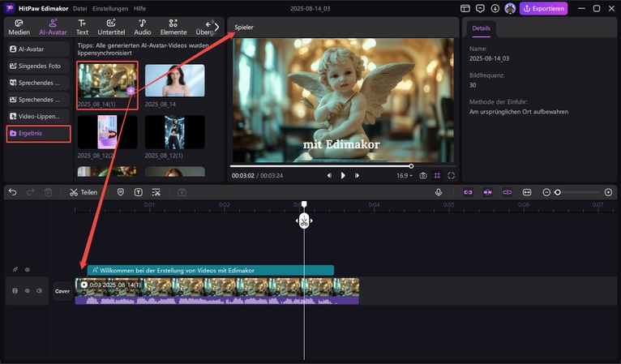Screen dimensions: 621x364
Task: Click the greyed export-frame toolbar icon
Action: [182, 192]
